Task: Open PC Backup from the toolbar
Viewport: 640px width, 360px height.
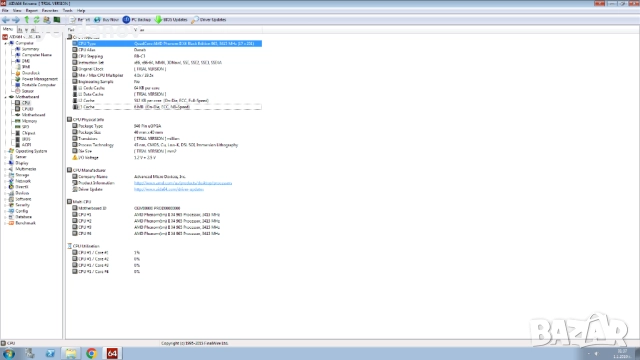Action: [137, 20]
